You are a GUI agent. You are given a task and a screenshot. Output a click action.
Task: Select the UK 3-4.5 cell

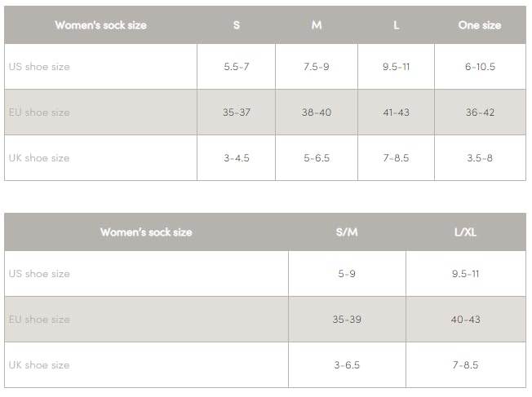[x=237, y=158]
